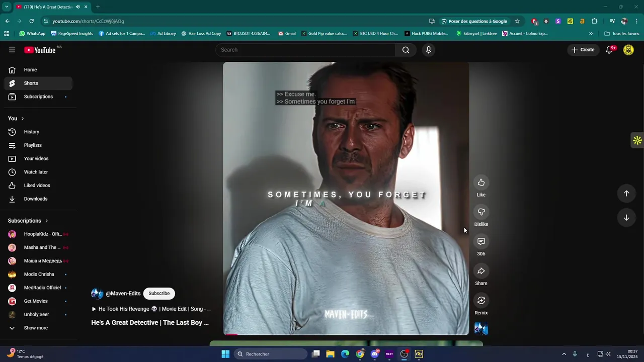Click the Poser des questions à Google button

pos(474,21)
